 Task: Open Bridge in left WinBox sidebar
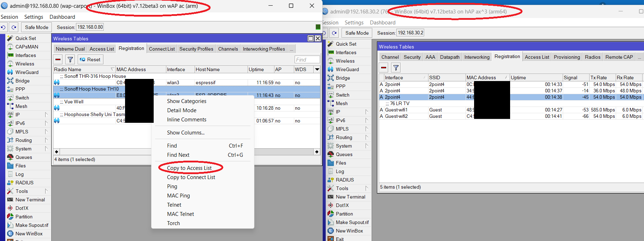tap(22, 81)
